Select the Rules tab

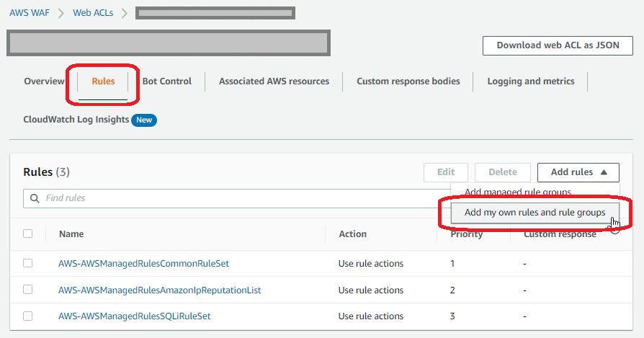(103, 81)
